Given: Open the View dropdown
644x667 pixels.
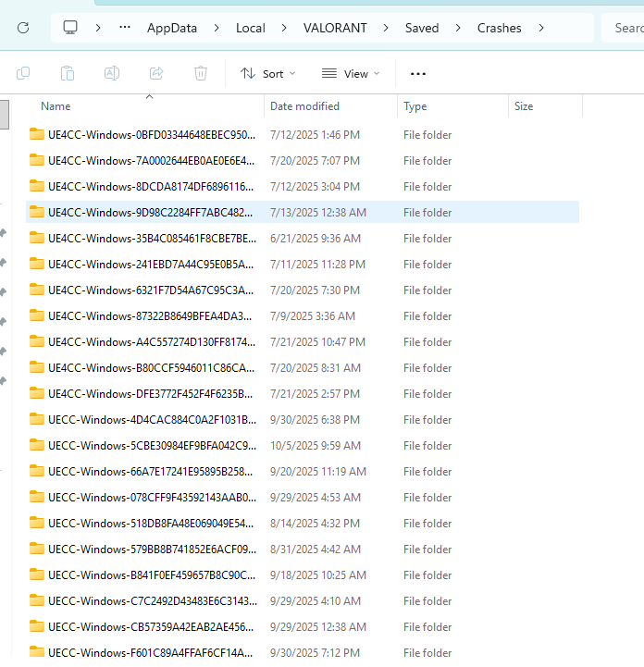Looking at the screenshot, I should 351,74.
